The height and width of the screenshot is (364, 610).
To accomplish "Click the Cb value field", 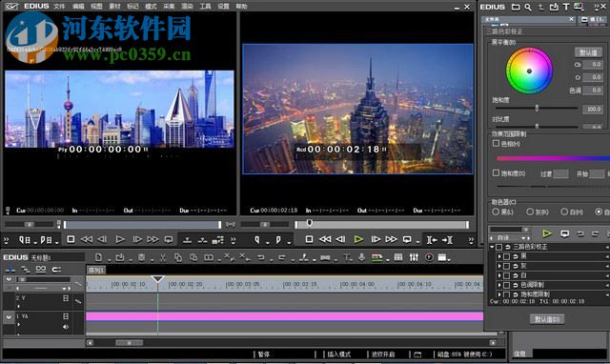I will click(593, 64).
